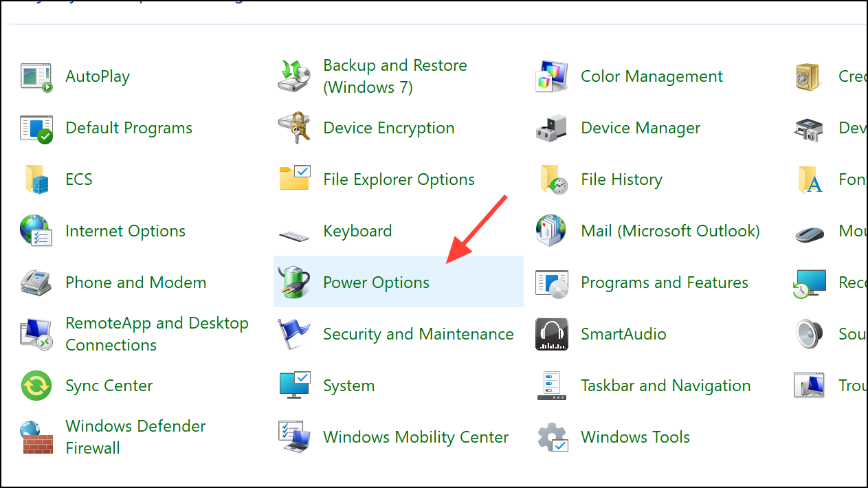Click the Power Options battery icon
Image resolution: width=868 pixels, height=488 pixels.
(294, 282)
